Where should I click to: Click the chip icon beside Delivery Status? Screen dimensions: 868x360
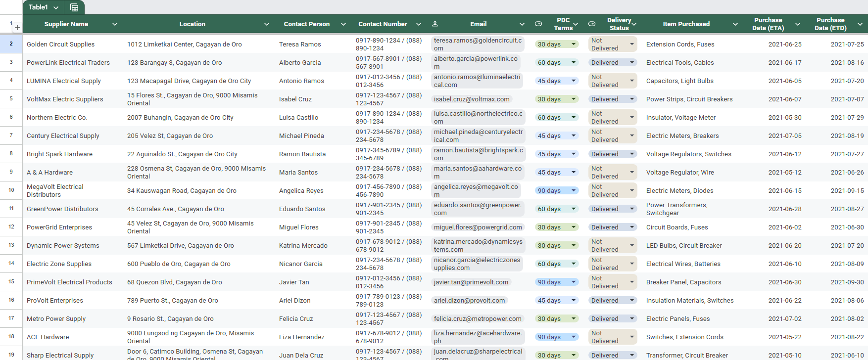[x=592, y=24]
